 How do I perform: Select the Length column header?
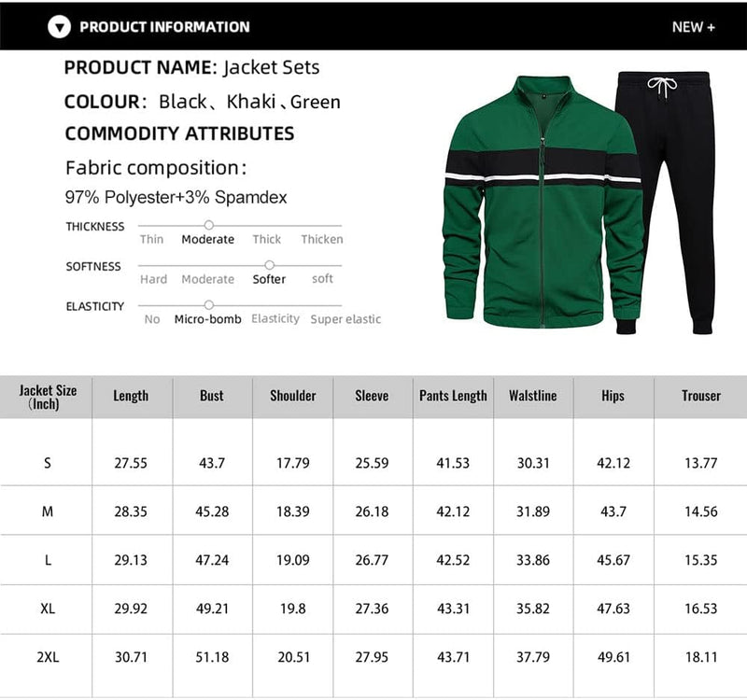pos(131,396)
